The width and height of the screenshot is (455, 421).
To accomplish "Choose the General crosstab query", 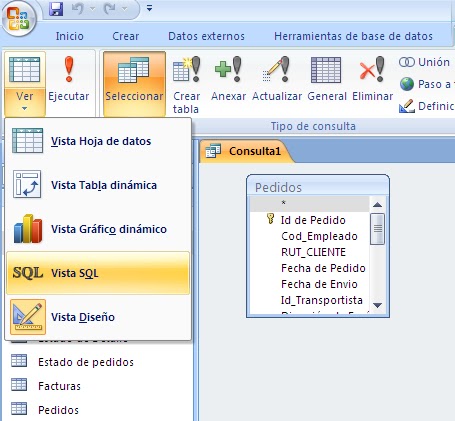I will coord(327,79).
